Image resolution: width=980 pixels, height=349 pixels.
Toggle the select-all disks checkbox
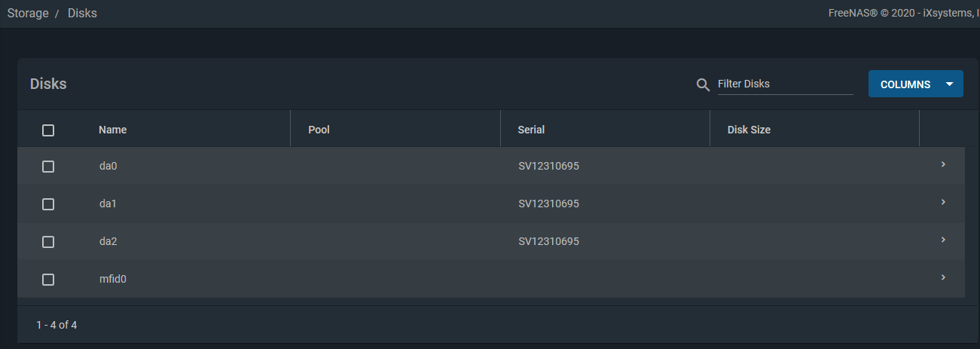48,130
